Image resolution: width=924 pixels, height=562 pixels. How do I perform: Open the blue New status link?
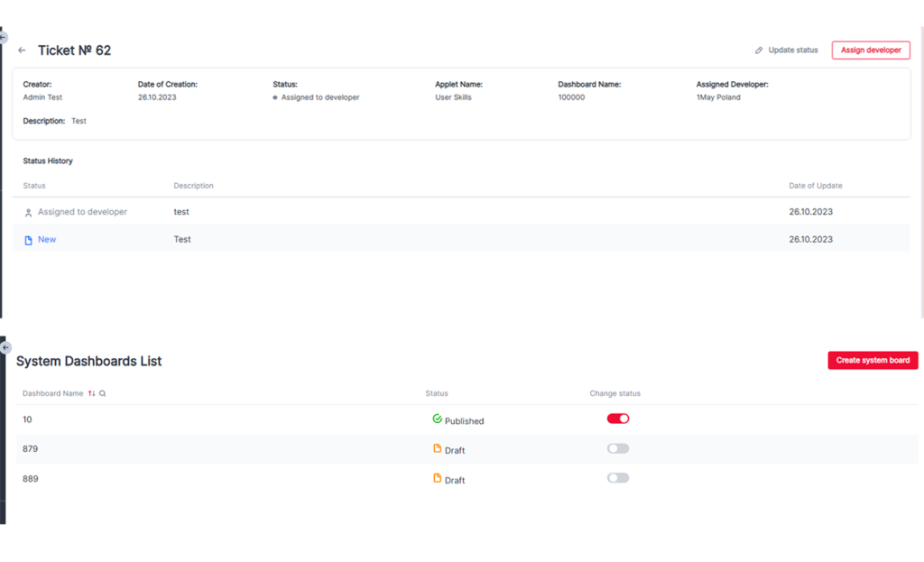(47, 239)
